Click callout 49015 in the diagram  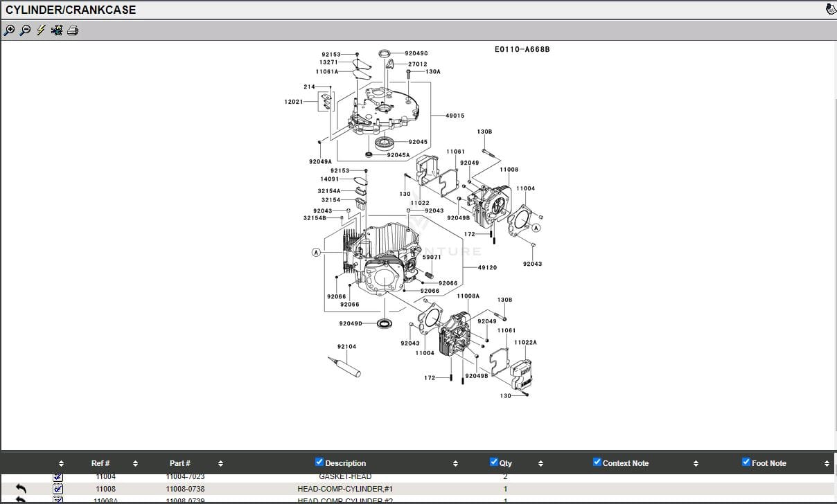coord(455,116)
